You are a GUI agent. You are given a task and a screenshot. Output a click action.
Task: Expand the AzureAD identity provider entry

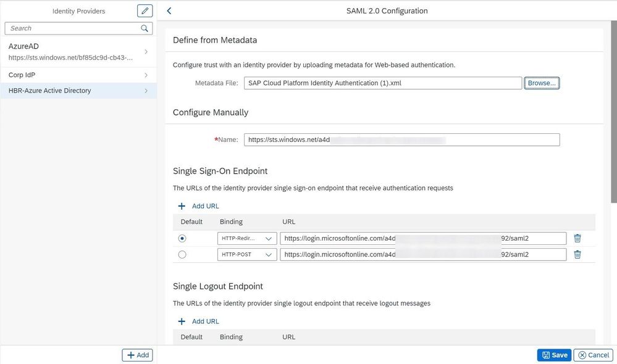pyautogui.click(x=146, y=52)
